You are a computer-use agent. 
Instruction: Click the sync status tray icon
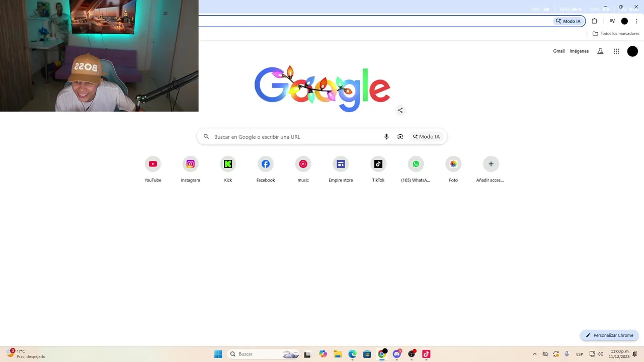(x=556, y=354)
